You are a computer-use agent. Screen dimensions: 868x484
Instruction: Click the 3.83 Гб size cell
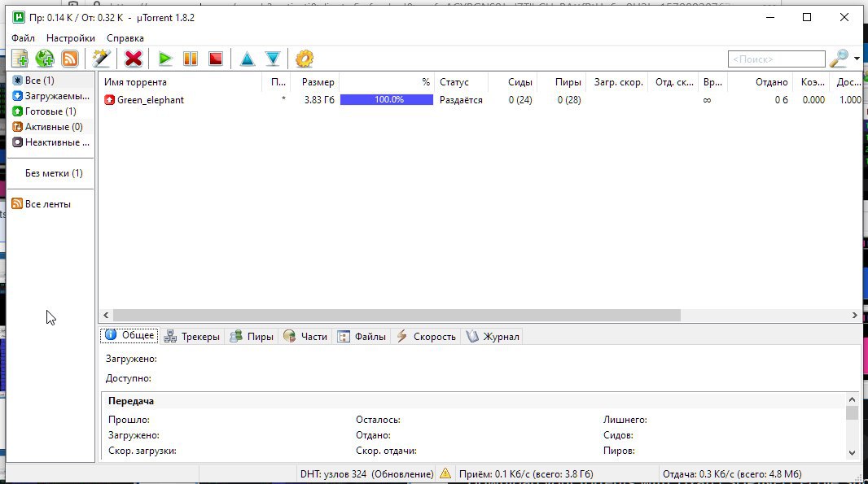coord(319,100)
